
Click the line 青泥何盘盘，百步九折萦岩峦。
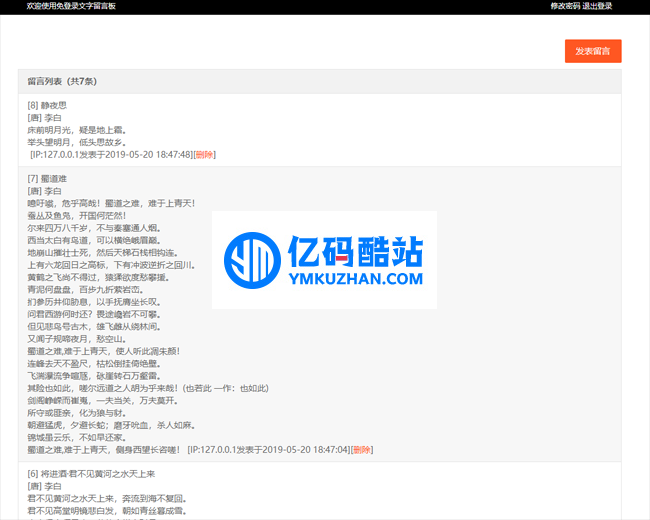tap(85, 289)
